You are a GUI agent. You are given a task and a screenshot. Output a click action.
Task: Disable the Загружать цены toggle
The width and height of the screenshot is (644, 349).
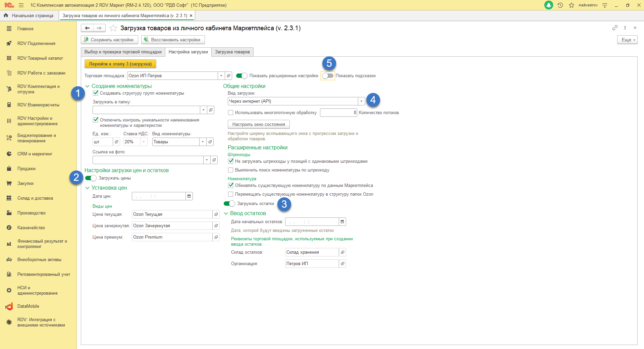(x=91, y=178)
